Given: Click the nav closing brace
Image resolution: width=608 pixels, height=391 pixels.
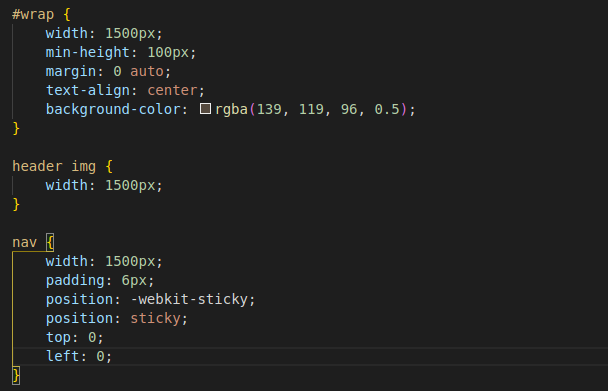Looking at the screenshot, I should tap(16, 375).
